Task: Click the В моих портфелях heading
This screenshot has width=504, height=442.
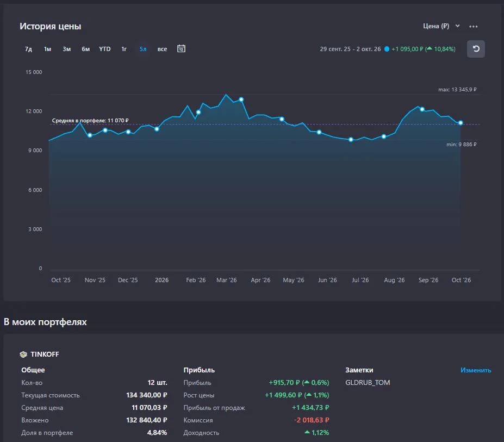Action: [45, 322]
